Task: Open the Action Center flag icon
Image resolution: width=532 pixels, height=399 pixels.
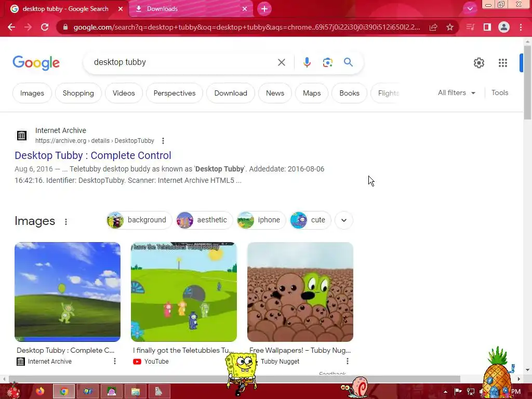Action: point(458,392)
